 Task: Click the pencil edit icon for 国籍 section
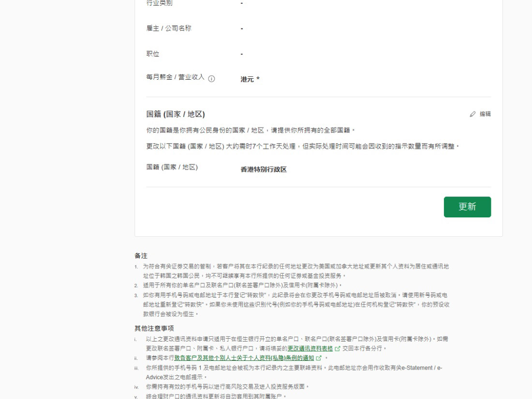pyautogui.click(x=473, y=114)
